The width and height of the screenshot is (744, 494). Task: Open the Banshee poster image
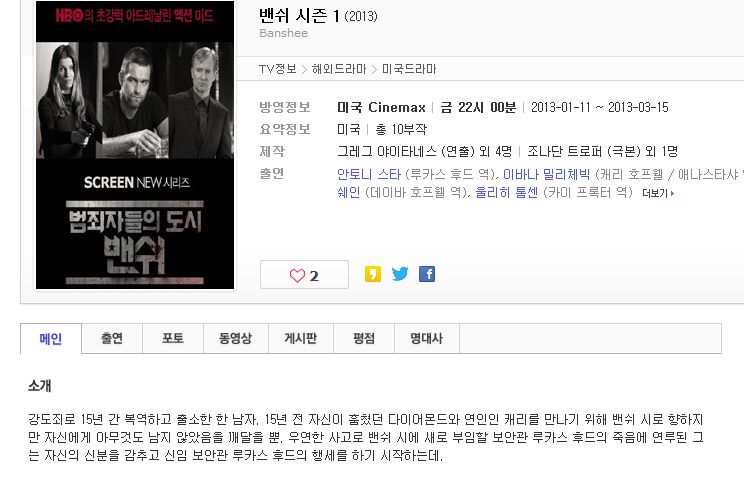pyautogui.click(x=135, y=145)
